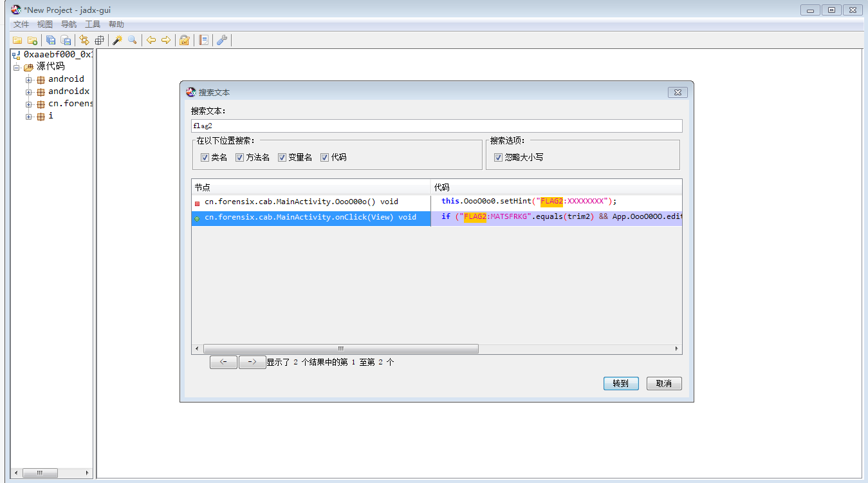Click the Save all toolbar icon
This screenshot has height=483, width=868.
click(50, 40)
